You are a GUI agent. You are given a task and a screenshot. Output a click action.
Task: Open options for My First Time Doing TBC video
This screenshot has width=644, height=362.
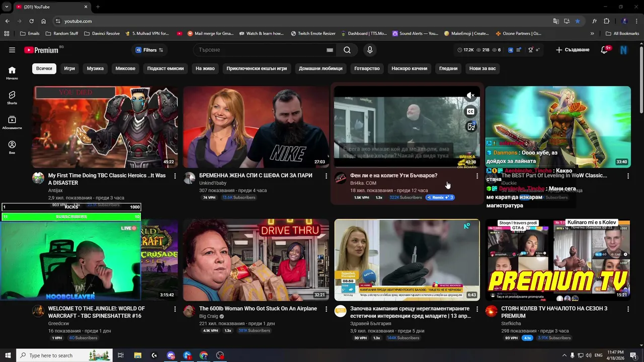[175, 176]
